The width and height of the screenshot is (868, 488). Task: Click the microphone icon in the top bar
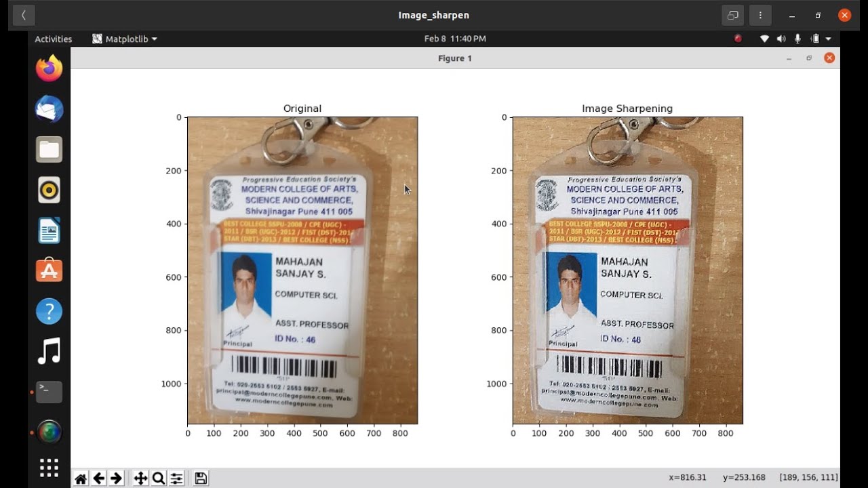tap(797, 39)
